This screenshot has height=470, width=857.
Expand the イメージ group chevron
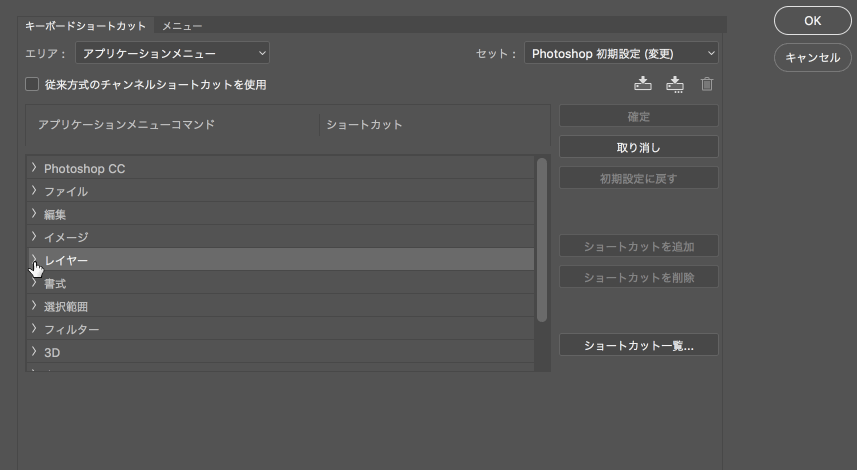34,237
